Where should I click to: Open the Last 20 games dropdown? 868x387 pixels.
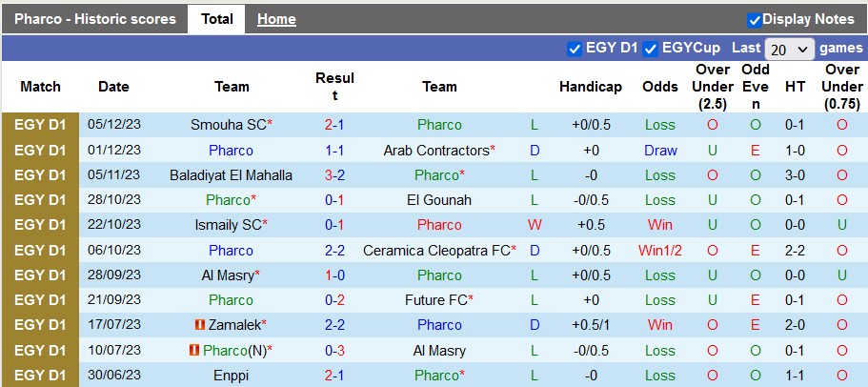(790, 49)
